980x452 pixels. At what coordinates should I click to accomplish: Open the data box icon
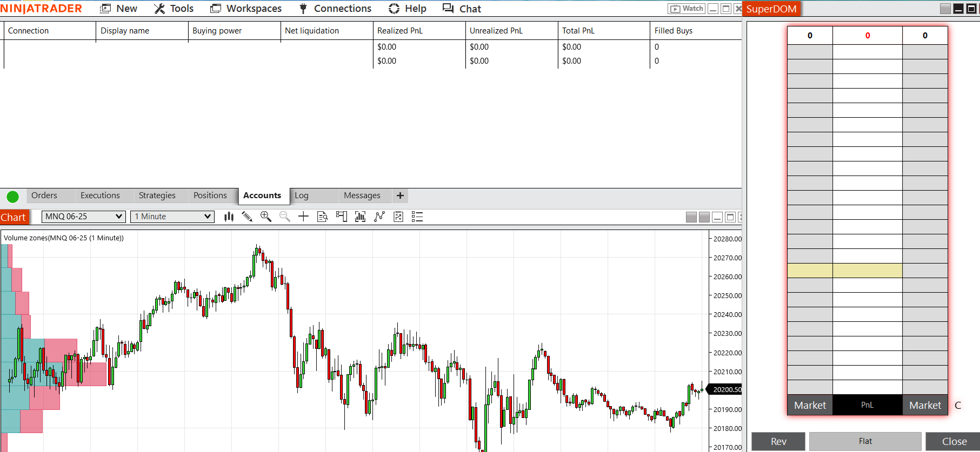[323, 217]
